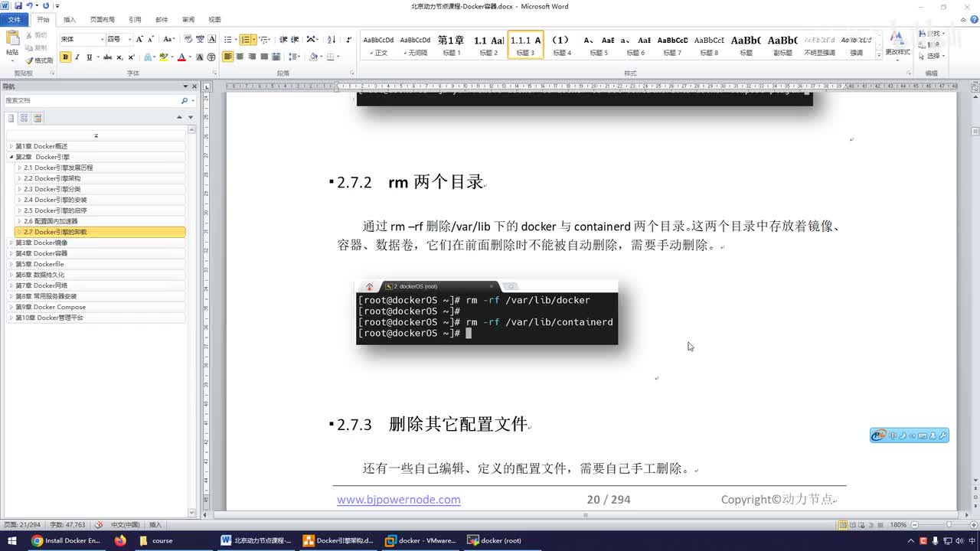
Task: Click the Sort A-Z icon
Action: coord(332,39)
